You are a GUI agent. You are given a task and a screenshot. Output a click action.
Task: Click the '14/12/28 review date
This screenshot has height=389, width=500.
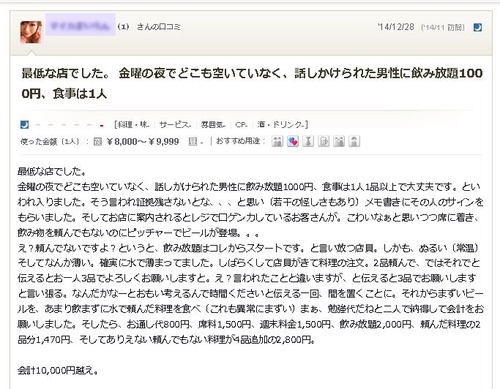[396, 27]
